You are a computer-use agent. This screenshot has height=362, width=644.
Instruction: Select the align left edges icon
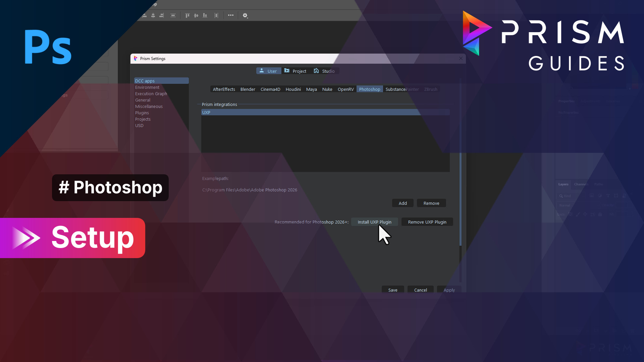point(144,15)
